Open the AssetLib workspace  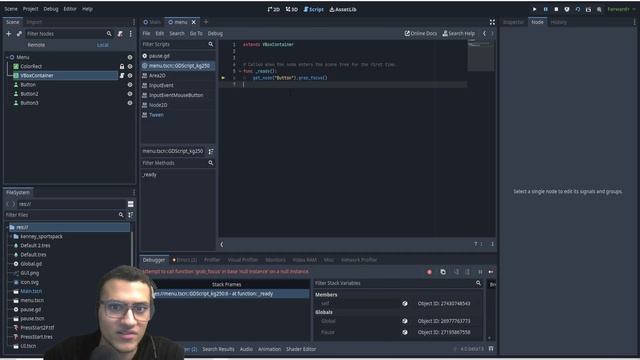pyautogui.click(x=343, y=9)
